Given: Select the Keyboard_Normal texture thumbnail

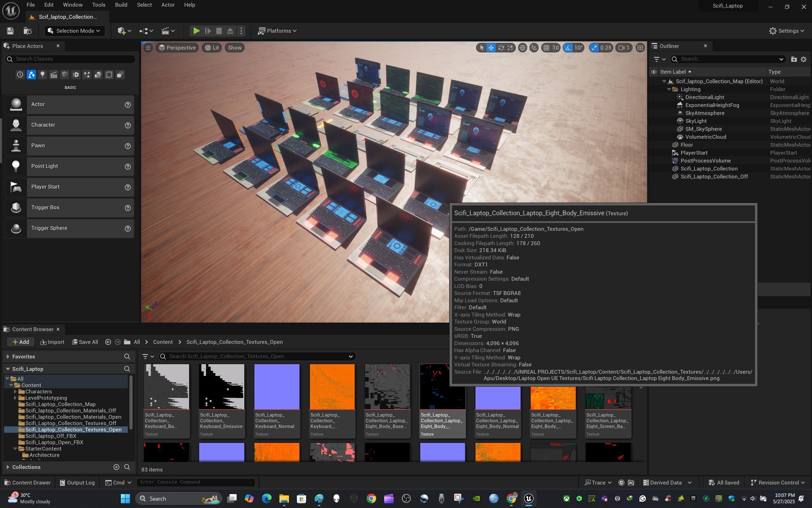Looking at the screenshot, I should [x=277, y=387].
